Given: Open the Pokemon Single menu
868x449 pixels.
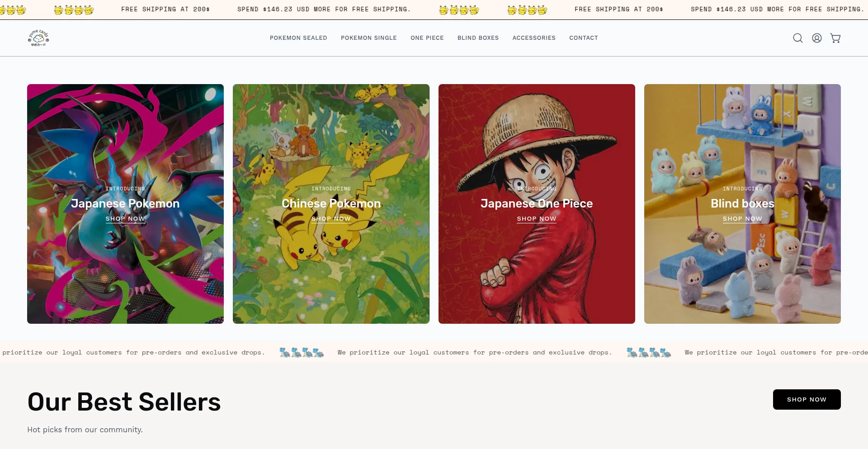Looking at the screenshot, I should pos(369,38).
